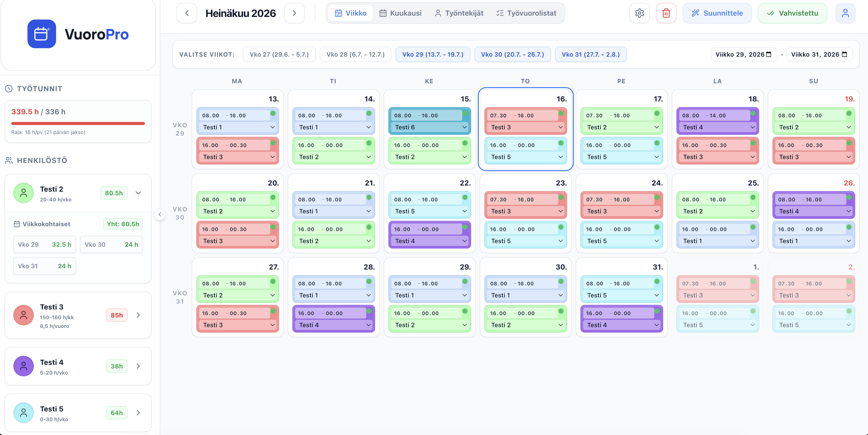
Task: Open the settings gear icon
Action: tap(639, 13)
